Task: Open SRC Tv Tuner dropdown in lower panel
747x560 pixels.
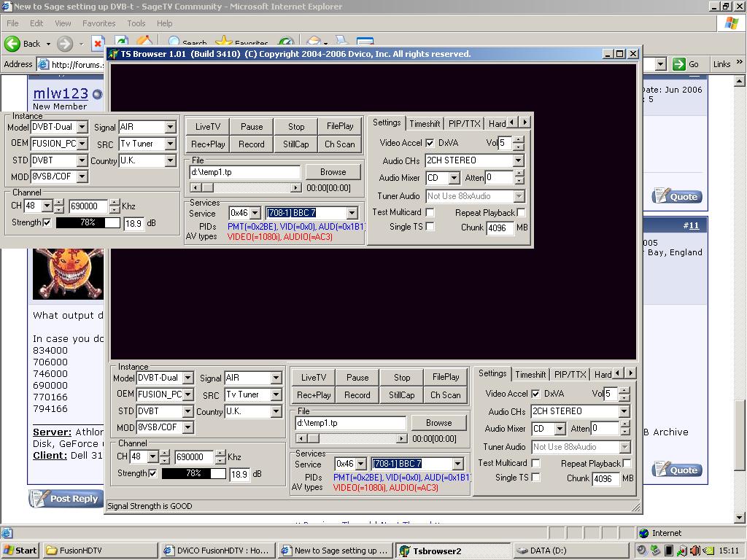Action: [x=276, y=394]
